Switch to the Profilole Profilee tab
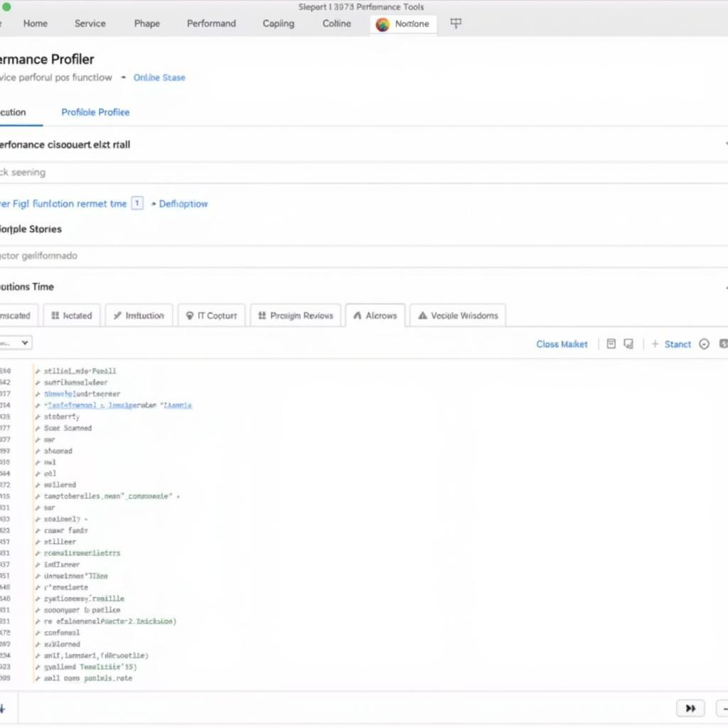The width and height of the screenshot is (728, 728). (x=95, y=112)
